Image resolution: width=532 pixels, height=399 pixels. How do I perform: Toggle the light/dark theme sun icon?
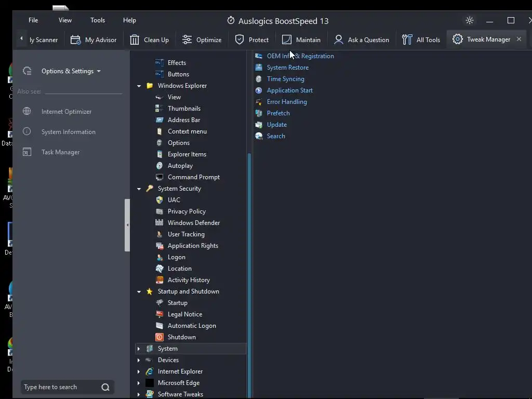pyautogui.click(x=470, y=20)
